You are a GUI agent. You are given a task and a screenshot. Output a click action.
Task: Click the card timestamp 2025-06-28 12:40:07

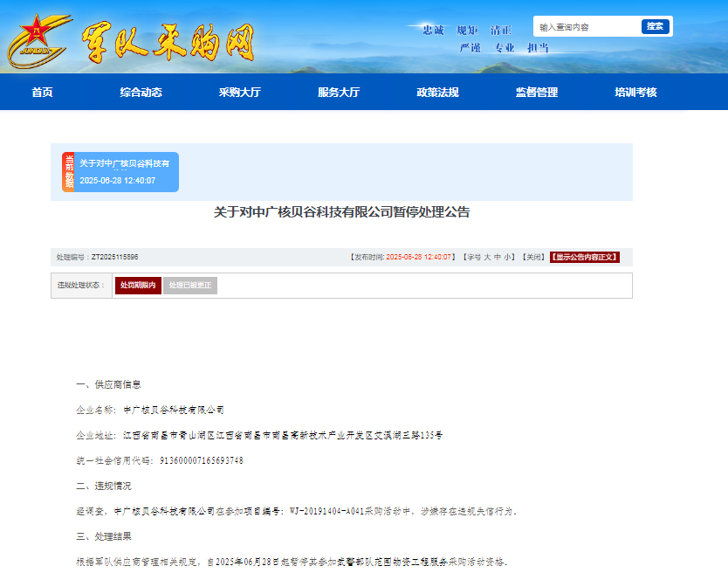[x=118, y=181]
